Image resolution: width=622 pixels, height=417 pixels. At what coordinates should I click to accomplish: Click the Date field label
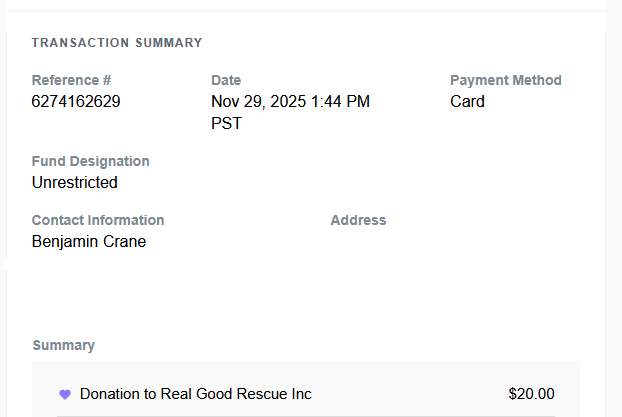click(226, 80)
